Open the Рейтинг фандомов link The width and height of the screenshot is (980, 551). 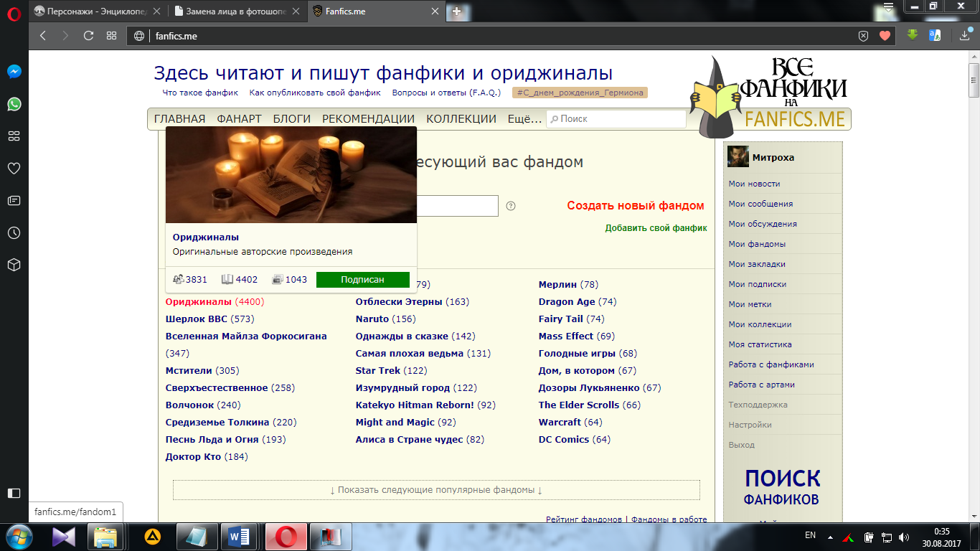(x=584, y=519)
